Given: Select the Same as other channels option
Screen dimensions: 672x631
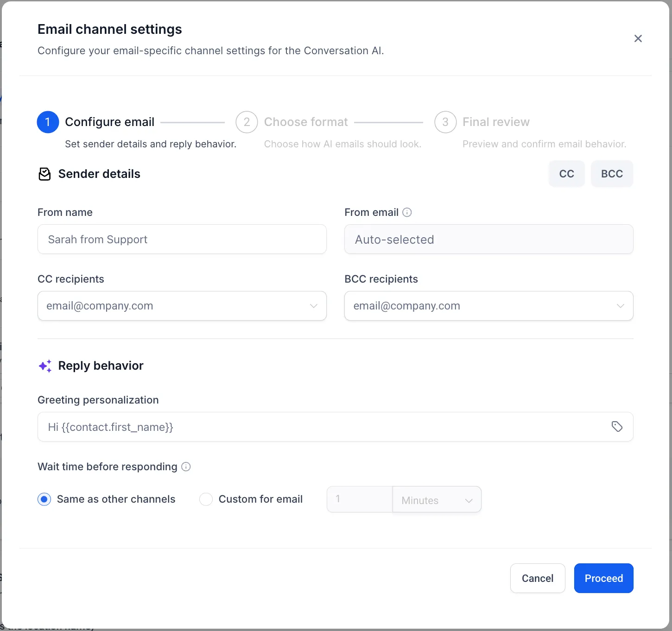Looking at the screenshot, I should (44, 499).
